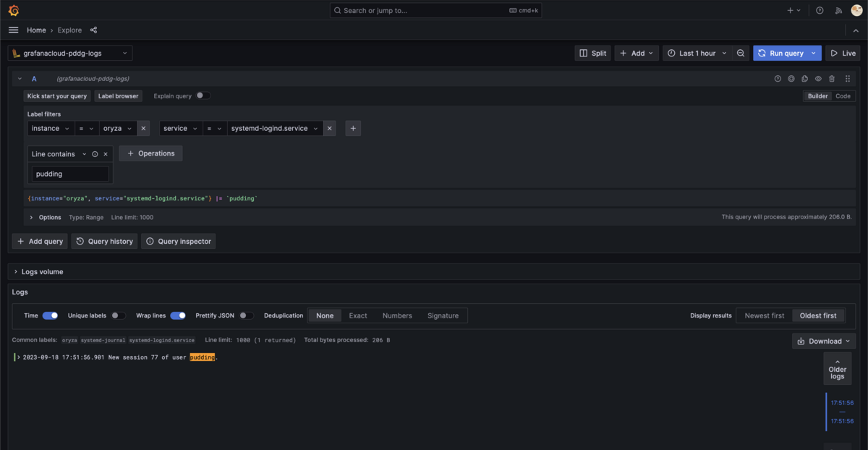Screen dimensions: 868x450
Task: Start Live streaming mode
Action: point(843,54)
